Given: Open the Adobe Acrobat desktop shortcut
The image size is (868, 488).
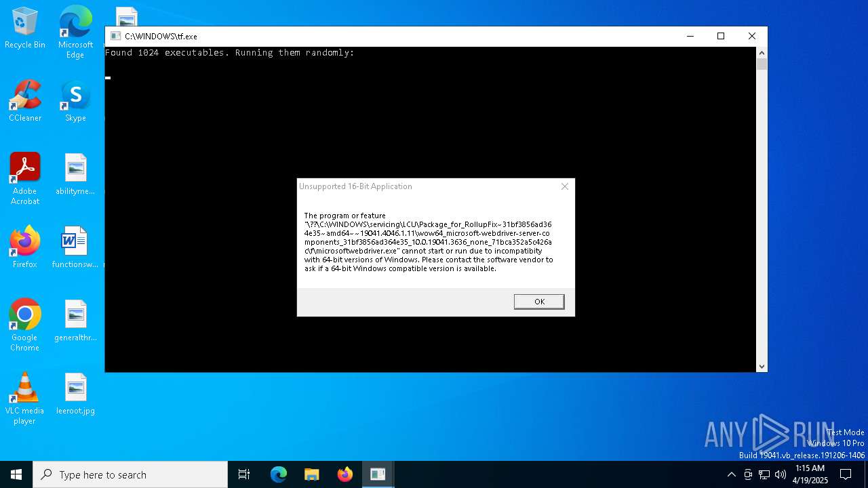Looking at the screenshot, I should 25,179.
